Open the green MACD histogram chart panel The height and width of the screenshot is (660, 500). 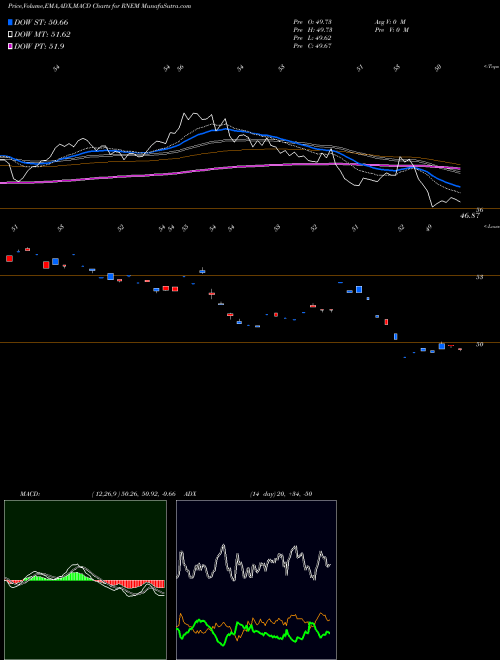(x=85, y=580)
